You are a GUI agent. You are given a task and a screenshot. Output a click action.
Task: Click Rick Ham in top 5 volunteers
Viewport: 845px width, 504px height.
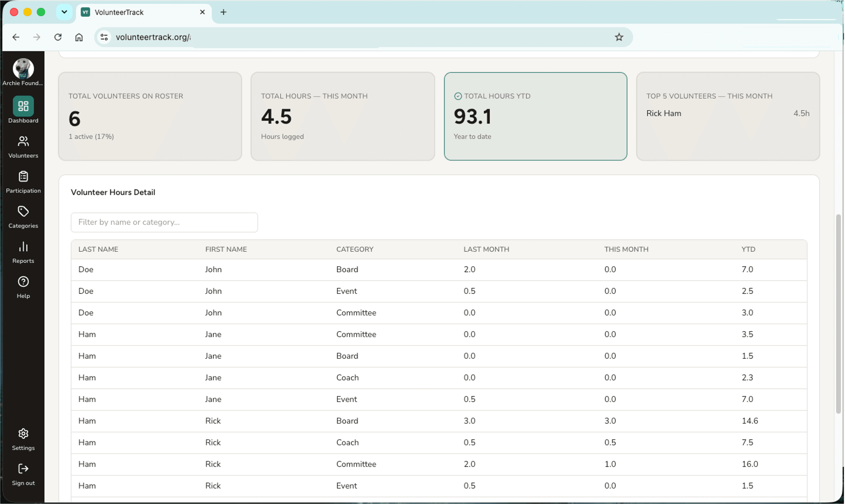click(664, 113)
